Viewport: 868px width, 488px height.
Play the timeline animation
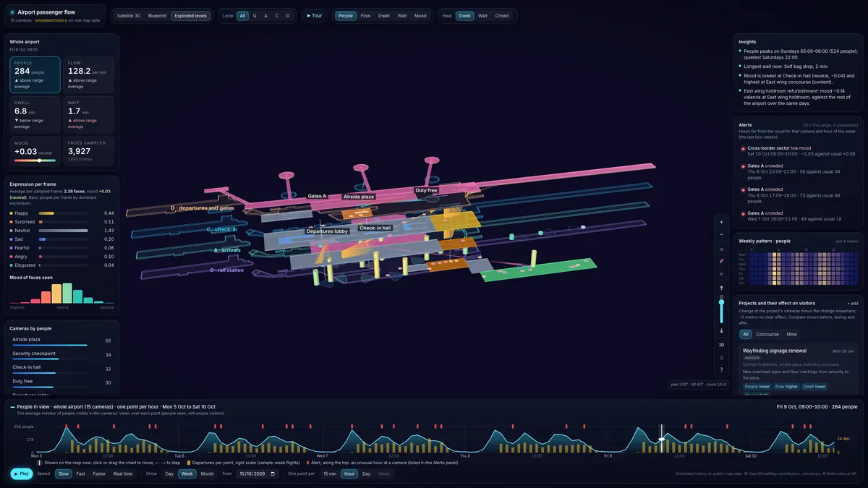coord(21,474)
